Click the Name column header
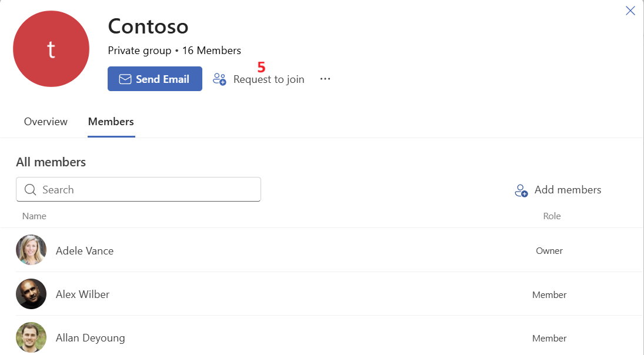The image size is (644, 355). coord(34,216)
